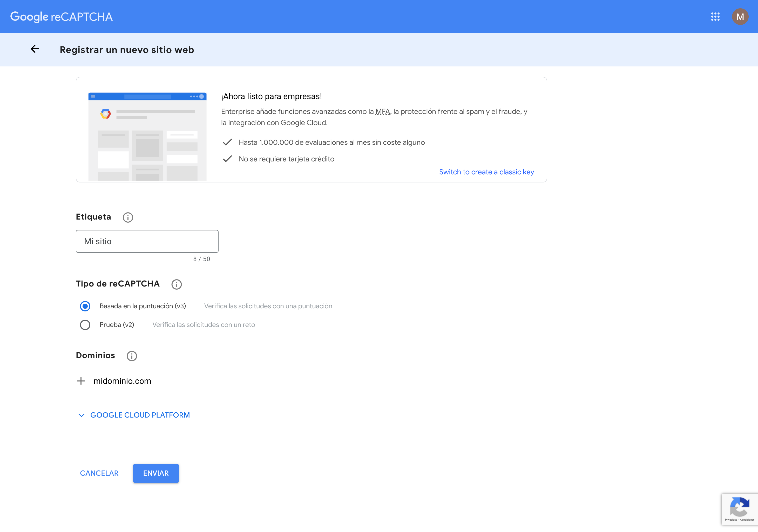This screenshot has width=758, height=532.
Task: Click the Google reCAPTCHA logo icon
Action: click(62, 16)
